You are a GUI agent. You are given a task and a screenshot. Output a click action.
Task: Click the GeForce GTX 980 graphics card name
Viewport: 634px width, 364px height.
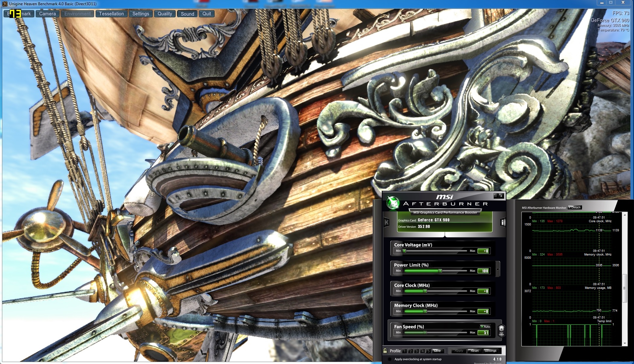pyautogui.click(x=433, y=220)
